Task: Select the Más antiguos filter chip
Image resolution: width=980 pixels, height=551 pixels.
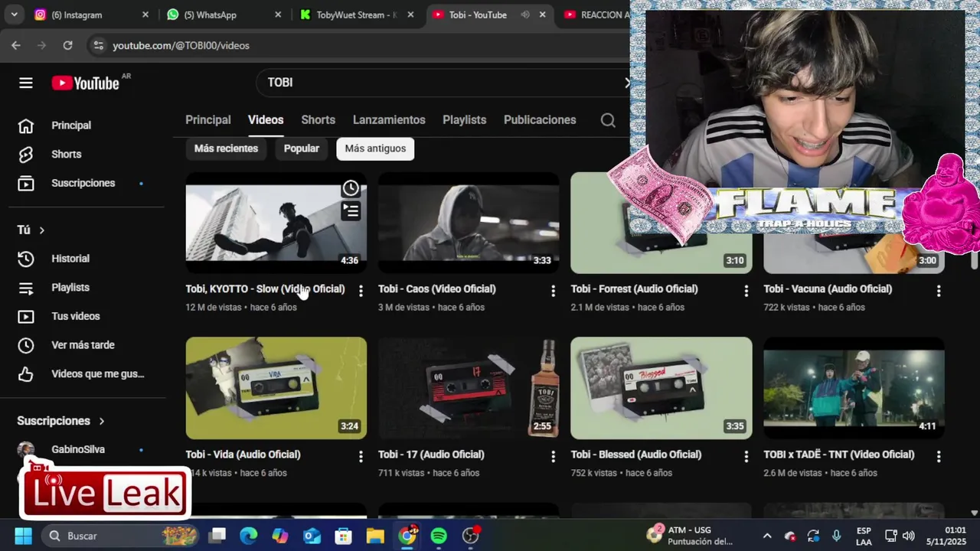Action: (x=375, y=148)
